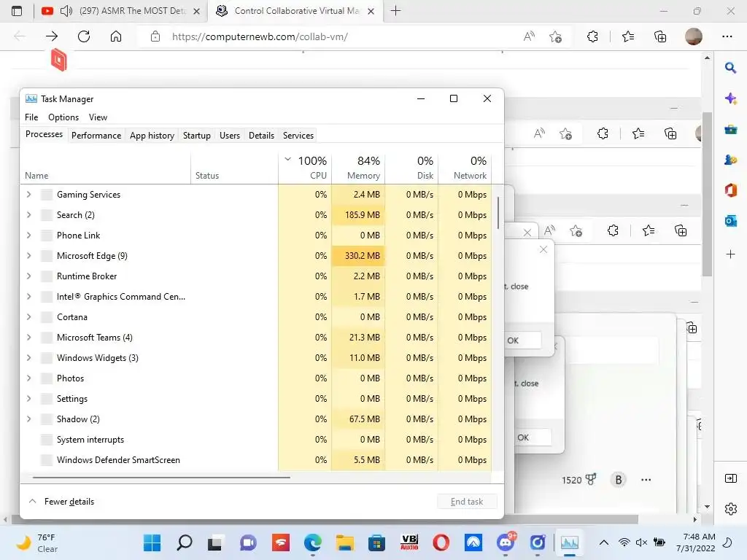Open Edge Collections button
Viewport: 747px width, 560px height.
click(x=660, y=36)
